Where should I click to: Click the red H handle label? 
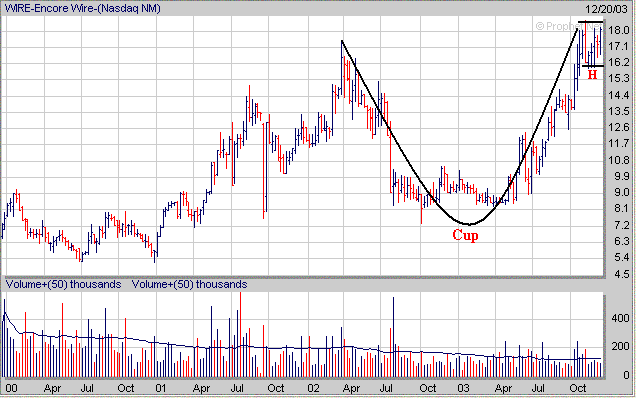[x=592, y=75]
